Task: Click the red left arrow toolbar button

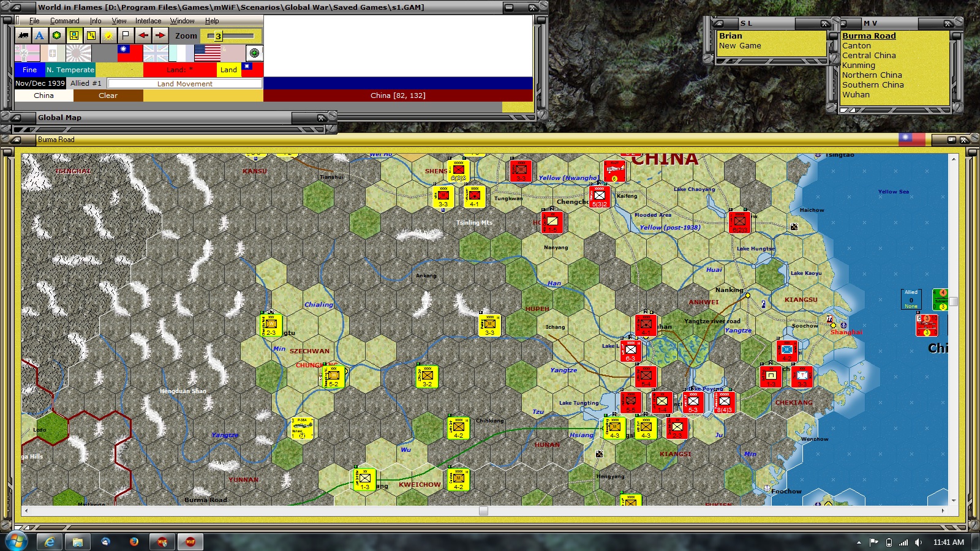Action: (x=143, y=36)
